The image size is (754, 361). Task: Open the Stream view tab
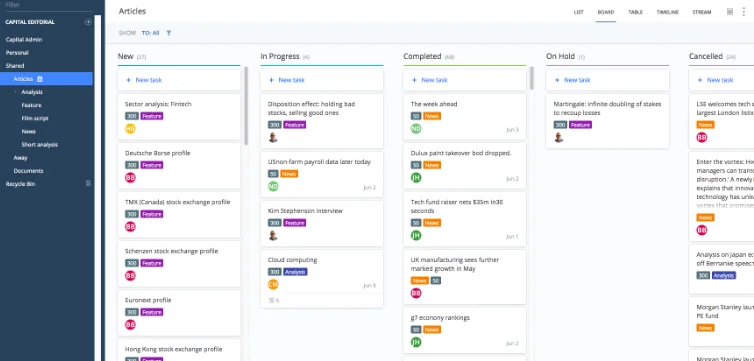[x=702, y=12]
